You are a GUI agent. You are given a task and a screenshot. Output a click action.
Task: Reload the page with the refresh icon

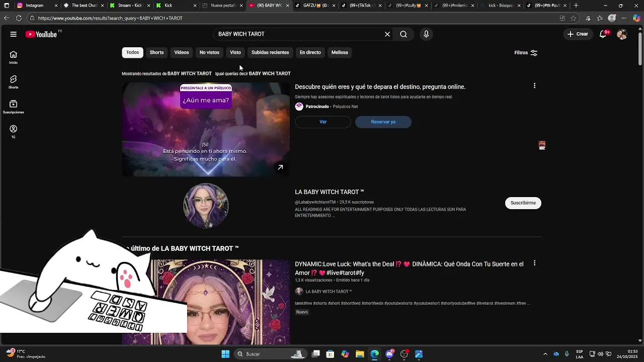tap(19, 18)
